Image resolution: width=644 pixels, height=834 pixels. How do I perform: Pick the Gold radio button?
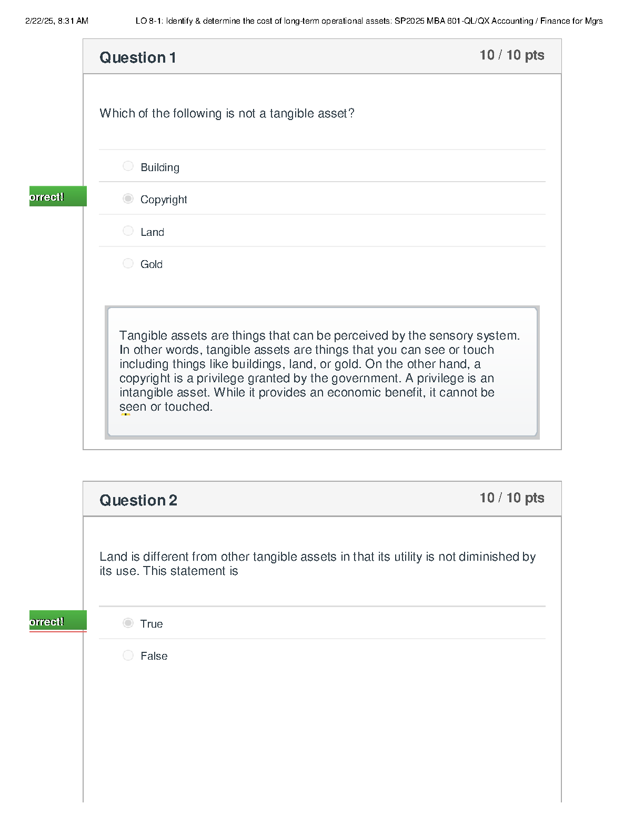128,263
